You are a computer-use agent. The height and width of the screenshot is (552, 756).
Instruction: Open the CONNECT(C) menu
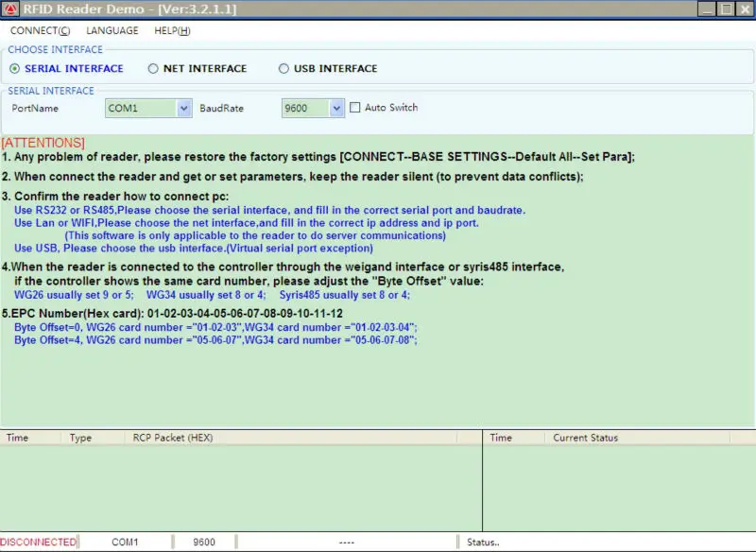[40, 31]
